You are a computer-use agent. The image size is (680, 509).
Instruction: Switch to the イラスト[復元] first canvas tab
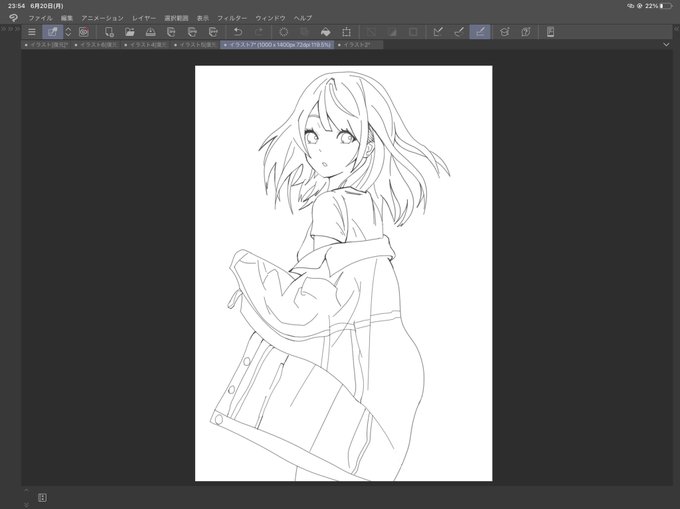pos(46,45)
